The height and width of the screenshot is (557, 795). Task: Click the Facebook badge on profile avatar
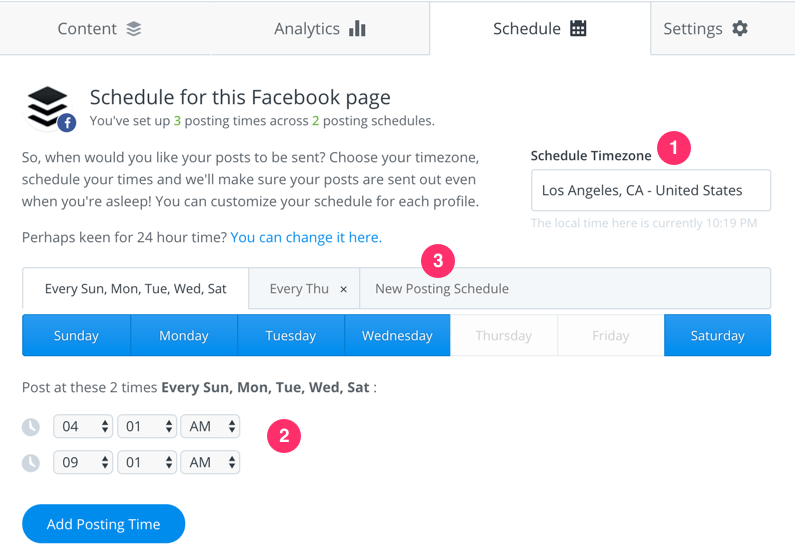67,123
